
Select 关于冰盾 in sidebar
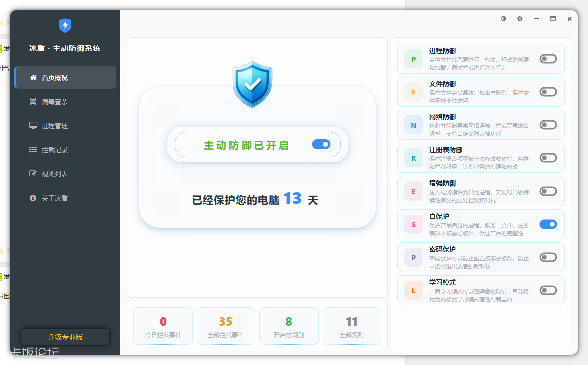pyautogui.click(x=65, y=198)
